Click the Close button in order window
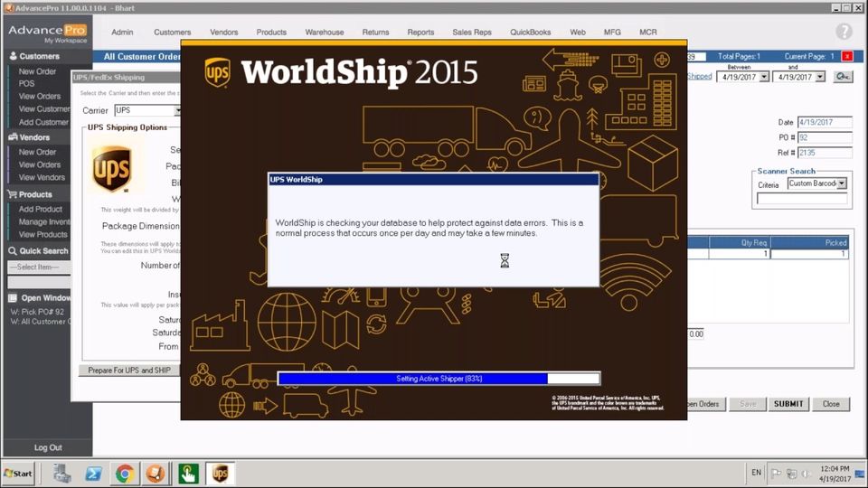 pyautogui.click(x=831, y=404)
